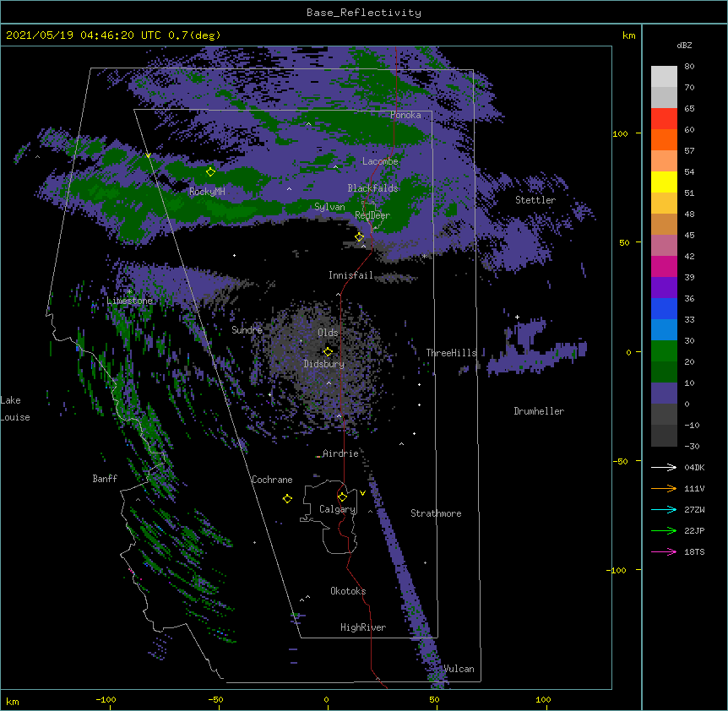This screenshot has width=728, height=711.
Task: Click the Olds city label
Action: pyautogui.click(x=328, y=333)
